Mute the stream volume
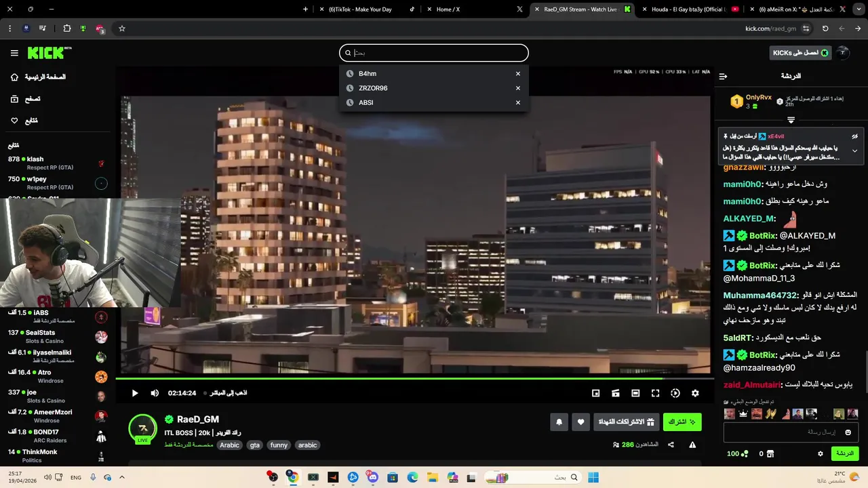 point(155,393)
